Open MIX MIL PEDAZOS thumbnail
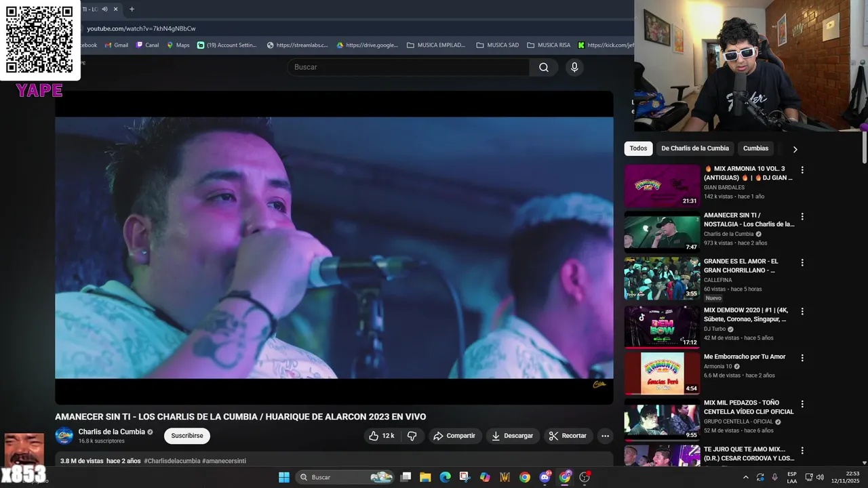 (x=662, y=420)
